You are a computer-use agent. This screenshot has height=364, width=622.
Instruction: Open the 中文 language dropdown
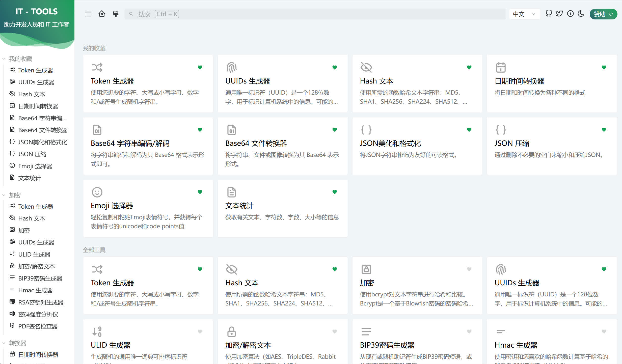point(524,14)
